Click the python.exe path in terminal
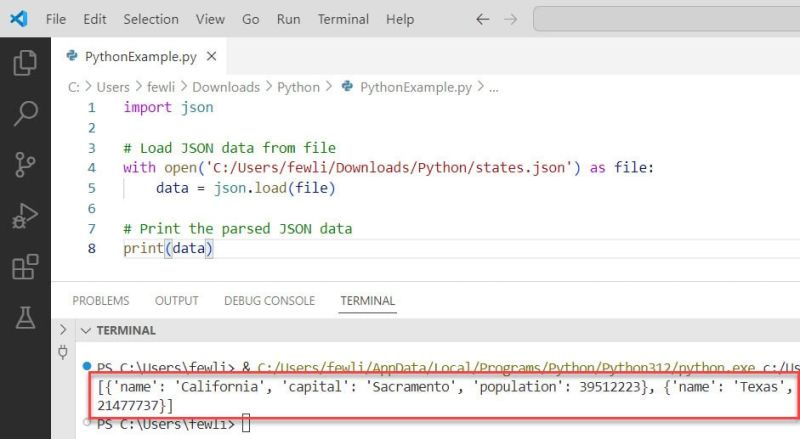800x439 pixels. 506,368
